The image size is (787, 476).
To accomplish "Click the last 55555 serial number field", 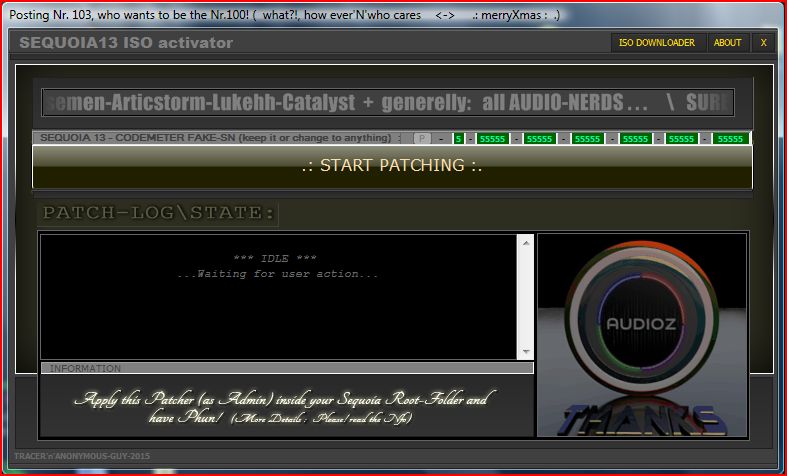I will point(730,139).
